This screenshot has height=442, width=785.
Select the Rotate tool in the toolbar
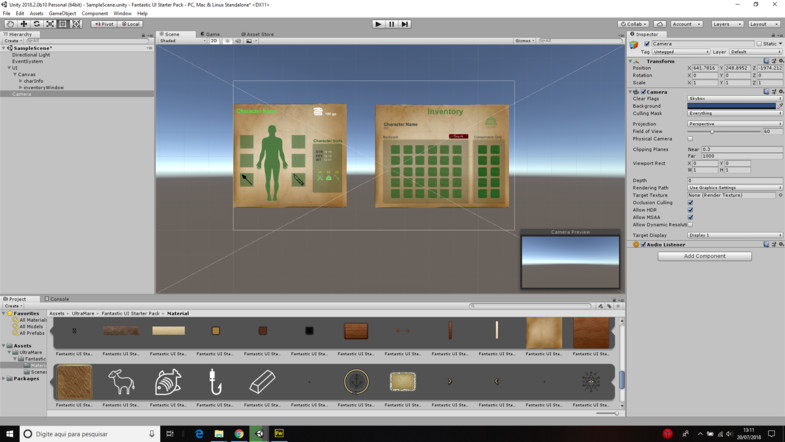(37, 24)
